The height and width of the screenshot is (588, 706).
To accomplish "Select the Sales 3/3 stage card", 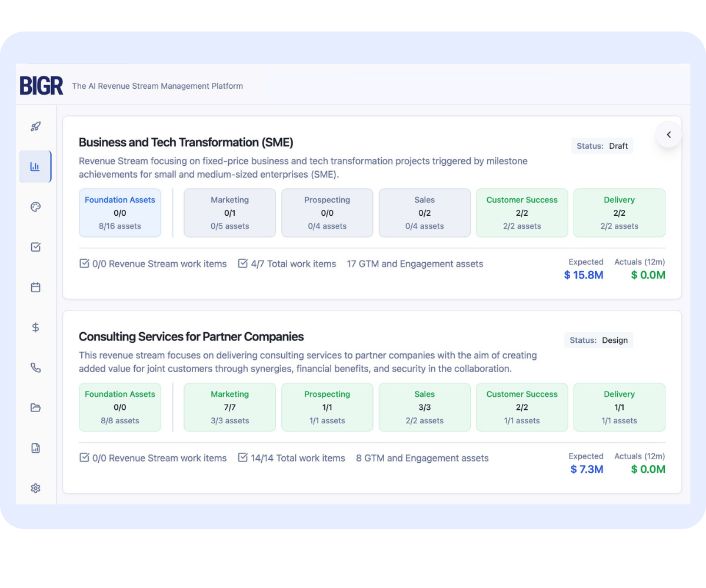I will point(424,407).
